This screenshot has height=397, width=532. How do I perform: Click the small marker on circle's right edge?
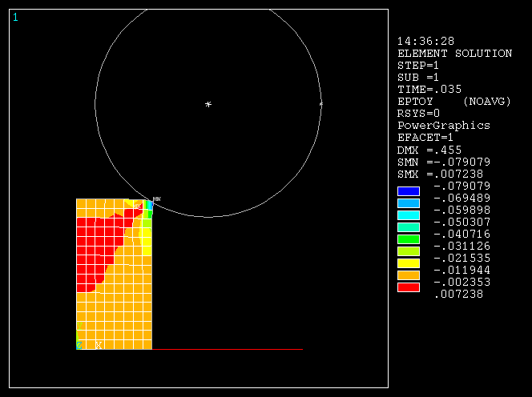[x=321, y=104]
